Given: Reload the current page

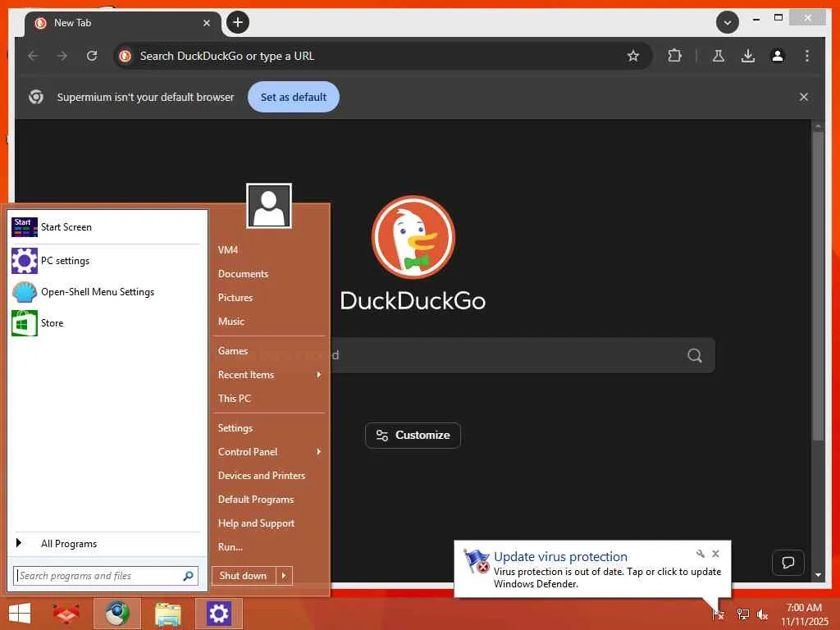Looking at the screenshot, I should [x=92, y=56].
